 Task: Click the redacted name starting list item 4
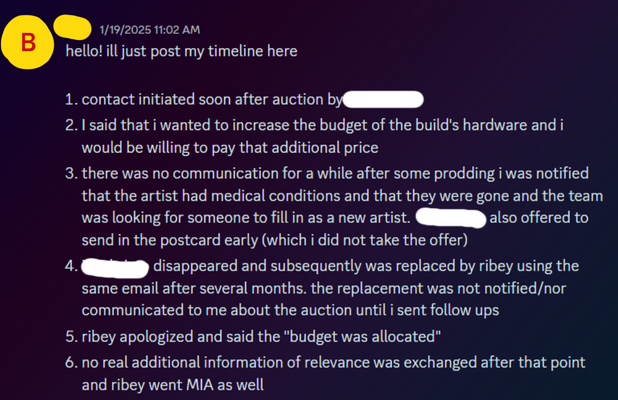coord(115,265)
